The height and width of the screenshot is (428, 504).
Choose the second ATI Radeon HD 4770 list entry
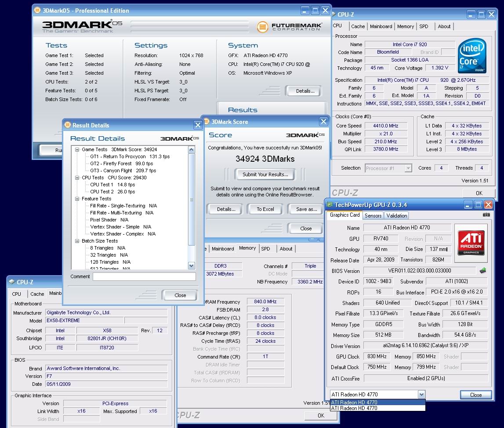[378, 408]
